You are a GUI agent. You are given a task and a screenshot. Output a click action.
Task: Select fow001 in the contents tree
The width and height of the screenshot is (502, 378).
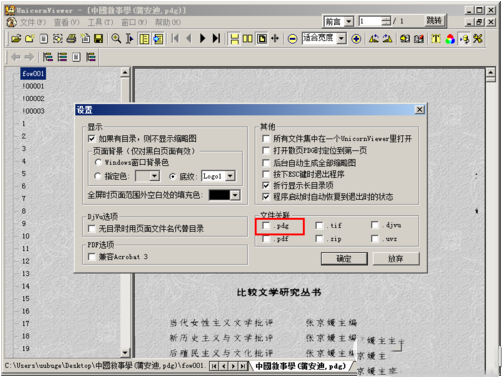pos(33,74)
